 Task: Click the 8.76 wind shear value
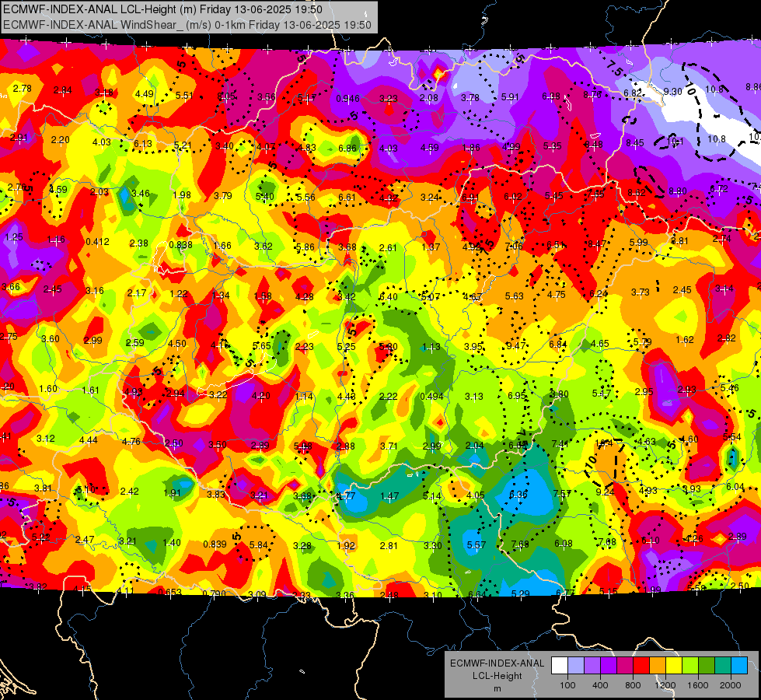coord(592,95)
